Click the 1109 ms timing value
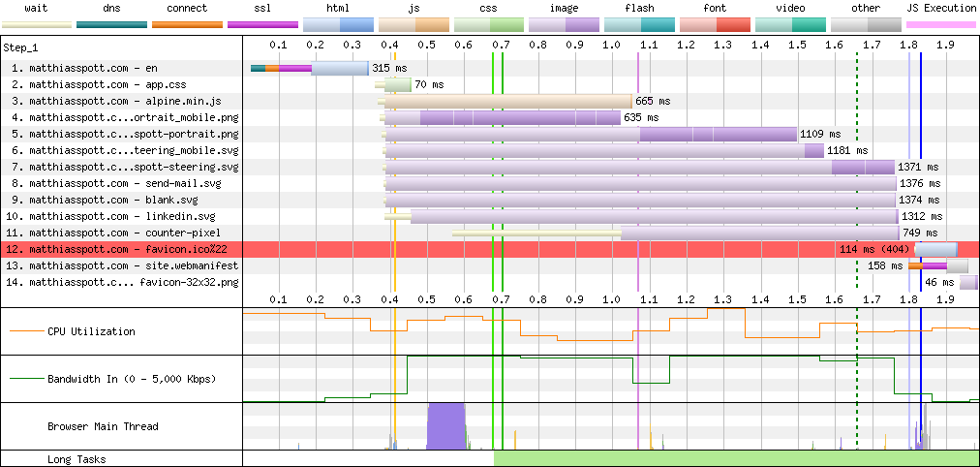This screenshot has height=467, width=980. 820,134
